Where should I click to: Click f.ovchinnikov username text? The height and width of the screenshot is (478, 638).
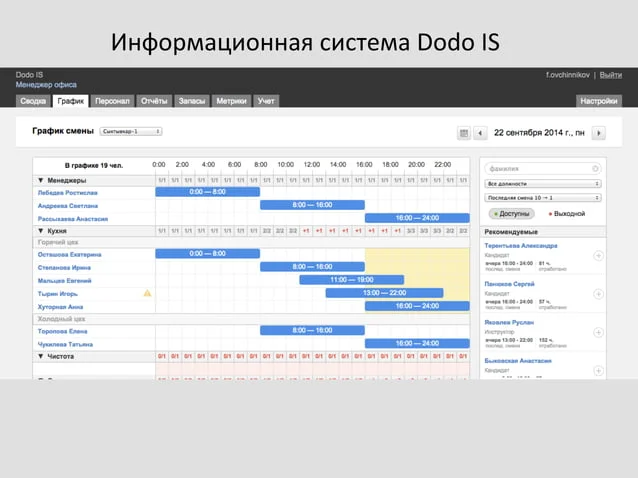click(x=568, y=75)
